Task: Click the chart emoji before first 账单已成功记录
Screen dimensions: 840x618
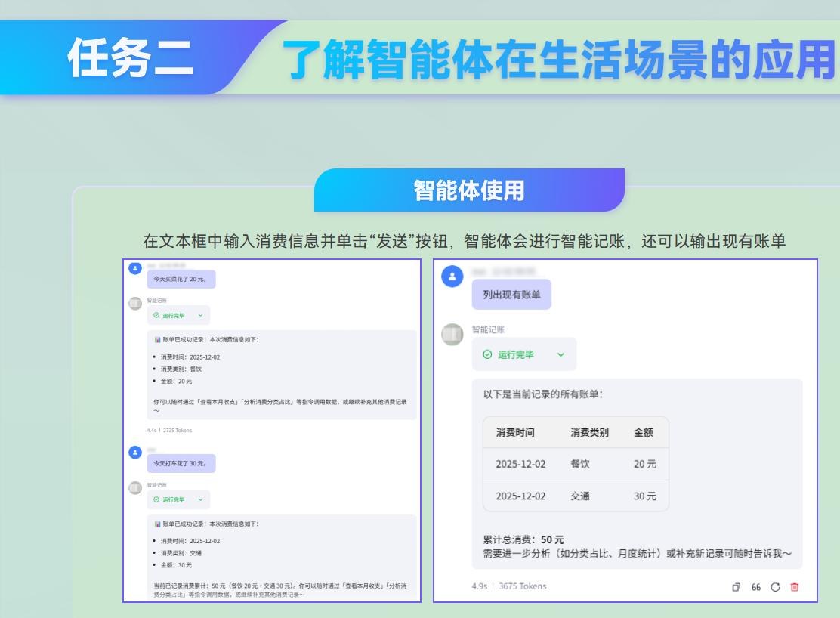Action: tap(157, 339)
